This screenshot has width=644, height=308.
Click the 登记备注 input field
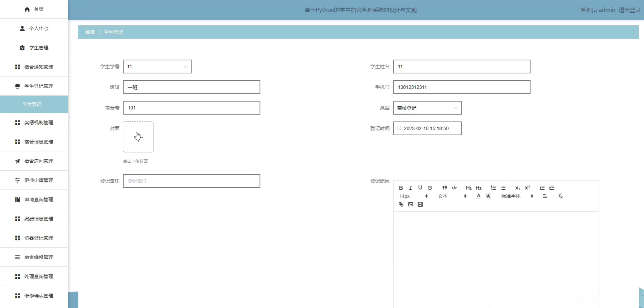click(191, 181)
